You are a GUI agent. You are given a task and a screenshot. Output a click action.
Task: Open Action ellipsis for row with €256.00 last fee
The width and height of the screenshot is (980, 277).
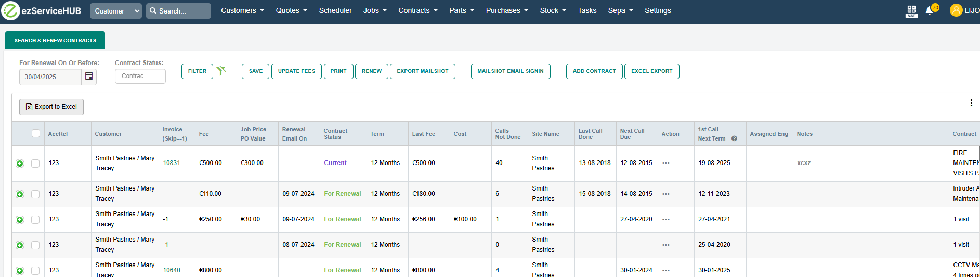click(666, 219)
